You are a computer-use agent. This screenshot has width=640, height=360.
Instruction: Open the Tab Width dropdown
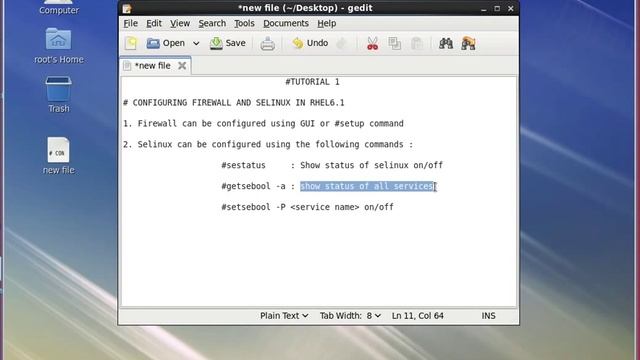(x=350, y=316)
